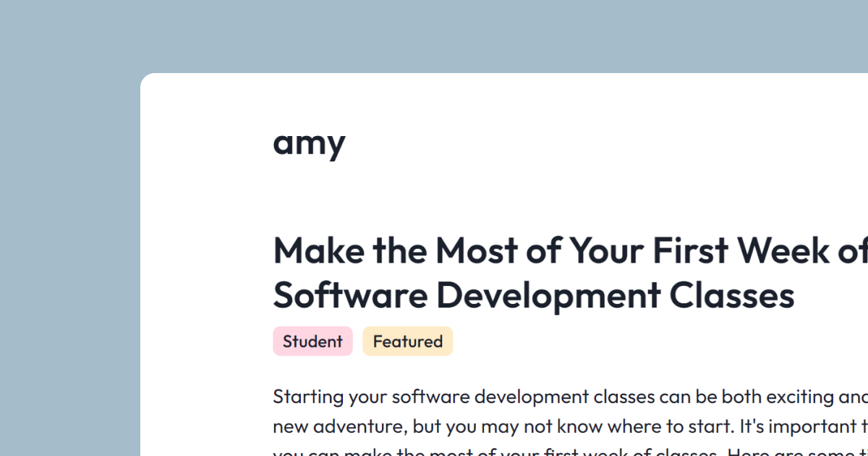The image size is (868, 456).
Task: Open the article title about Software Development Classes
Action: 570,273
